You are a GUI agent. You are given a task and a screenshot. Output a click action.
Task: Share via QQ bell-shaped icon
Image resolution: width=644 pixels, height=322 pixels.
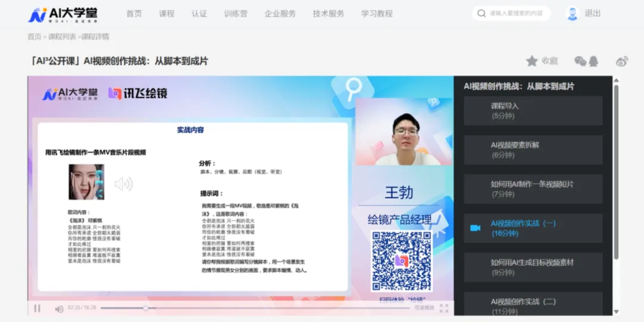click(593, 61)
